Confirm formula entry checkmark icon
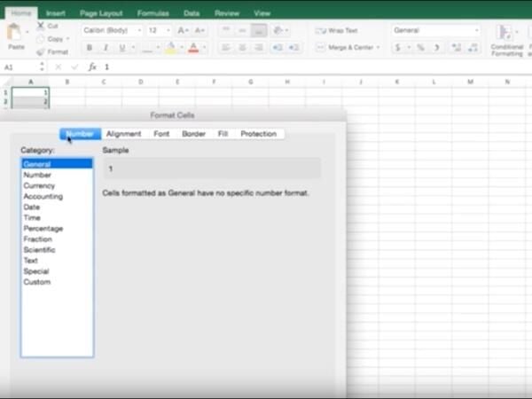Viewport: 532px width, 399px height. coord(74,67)
